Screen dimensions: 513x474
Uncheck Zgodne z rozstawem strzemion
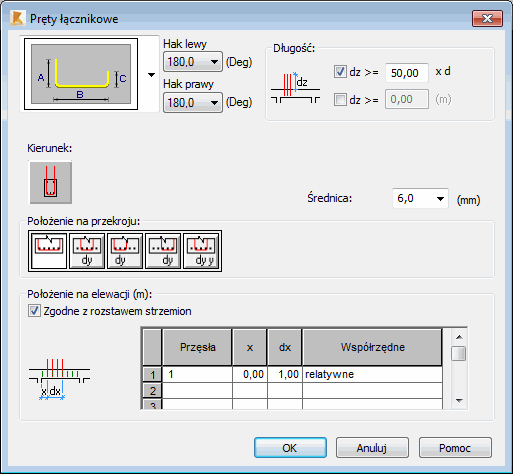tap(34, 311)
